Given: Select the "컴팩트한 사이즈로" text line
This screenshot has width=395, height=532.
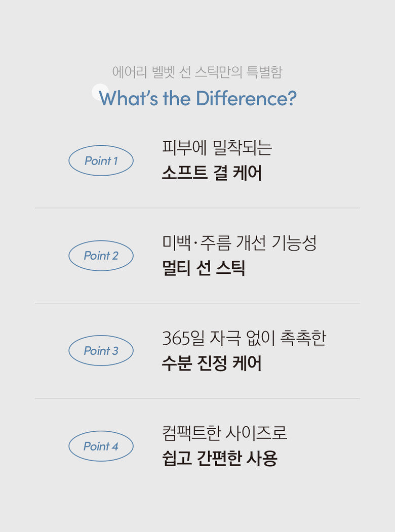Looking at the screenshot, I should tap(225, 433).
